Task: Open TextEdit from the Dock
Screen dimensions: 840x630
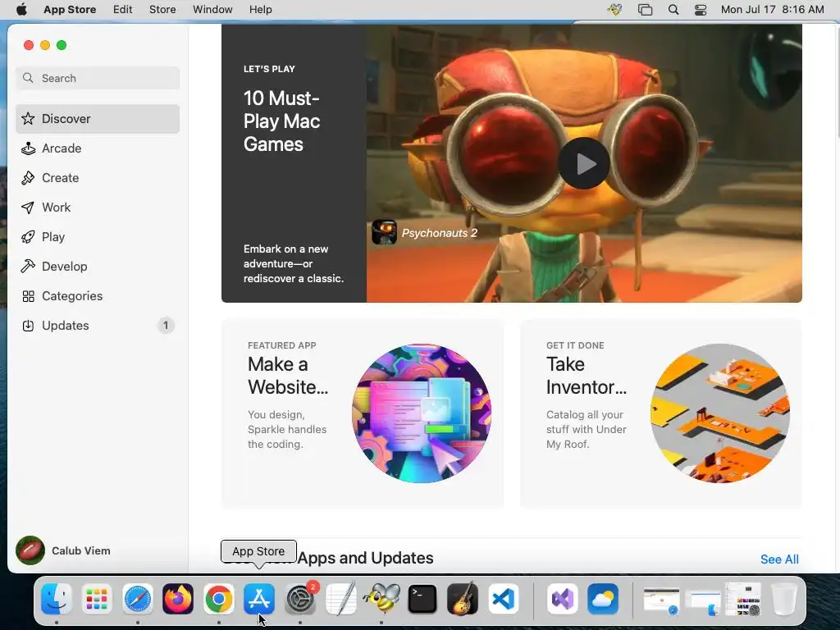Action: point(340,599)
